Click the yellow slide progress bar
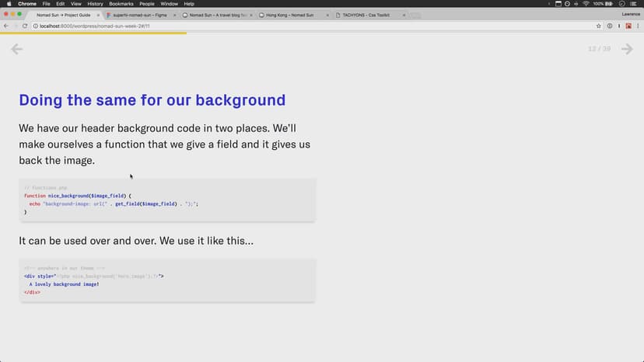644x362 pixels. pos(93,33)
